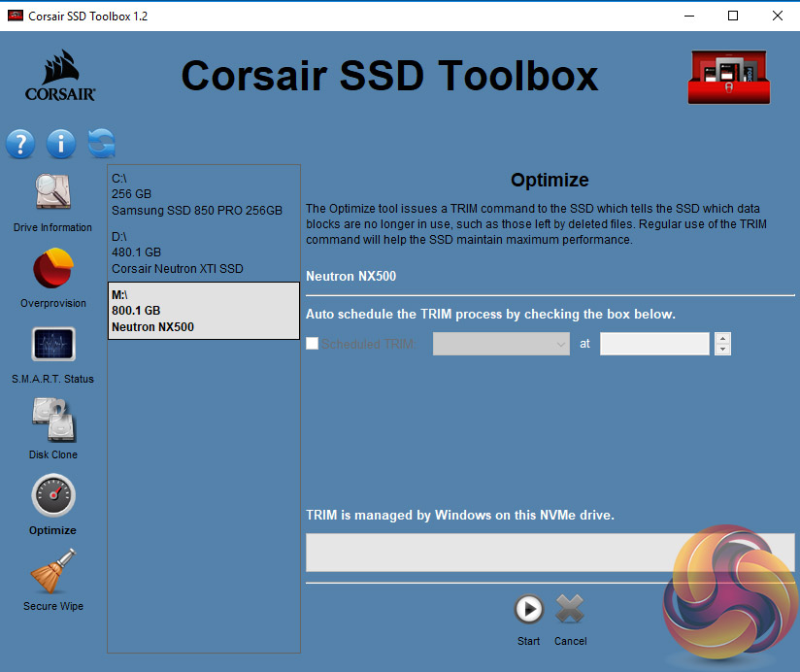This screenshot has width=800, height=672.
Task: Decrease time with the down arrow
Action: (722, 350)
